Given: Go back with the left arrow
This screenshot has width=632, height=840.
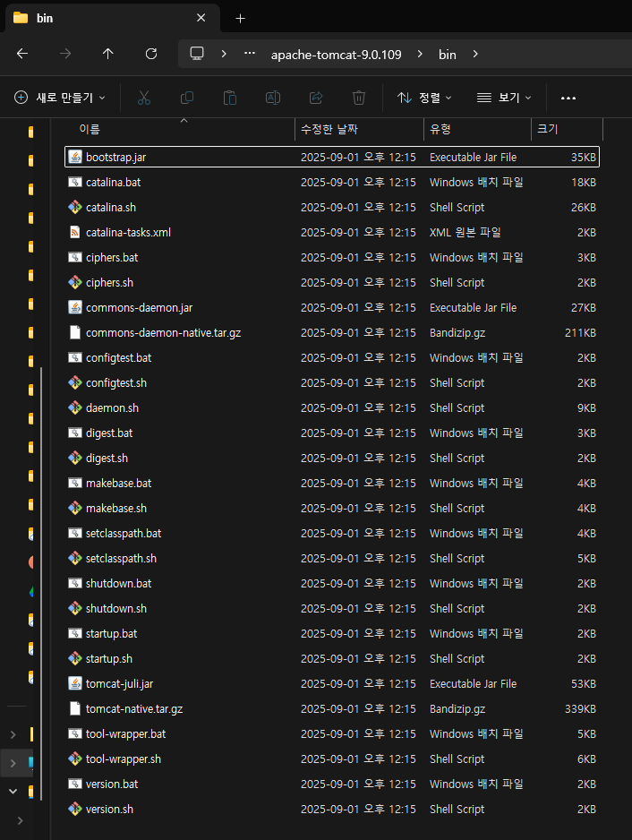Looking at the screenshot, I should 22,54.
